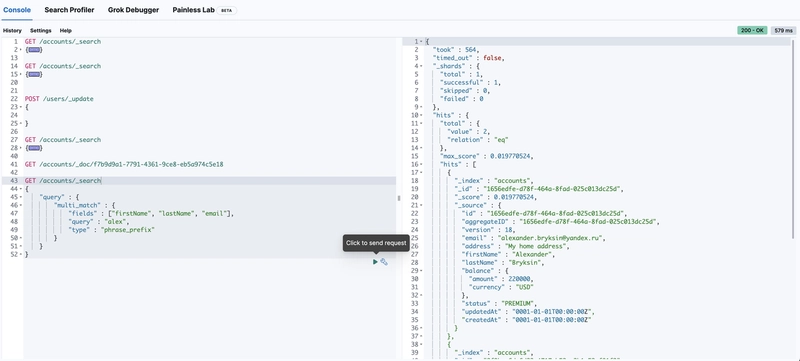Place cursor on POST /users/_update line
The image size is (800, 361).
(x=59, y=99)
